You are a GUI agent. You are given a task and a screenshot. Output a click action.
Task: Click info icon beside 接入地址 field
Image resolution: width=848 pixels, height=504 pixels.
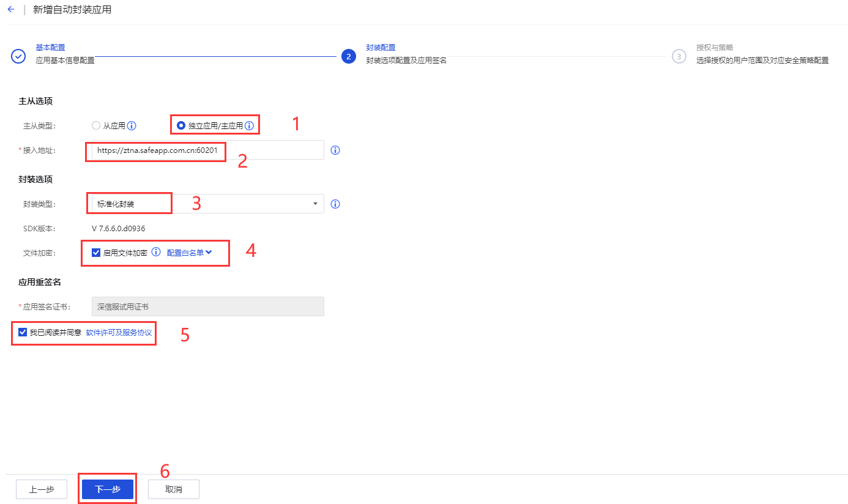coord(335,150)
